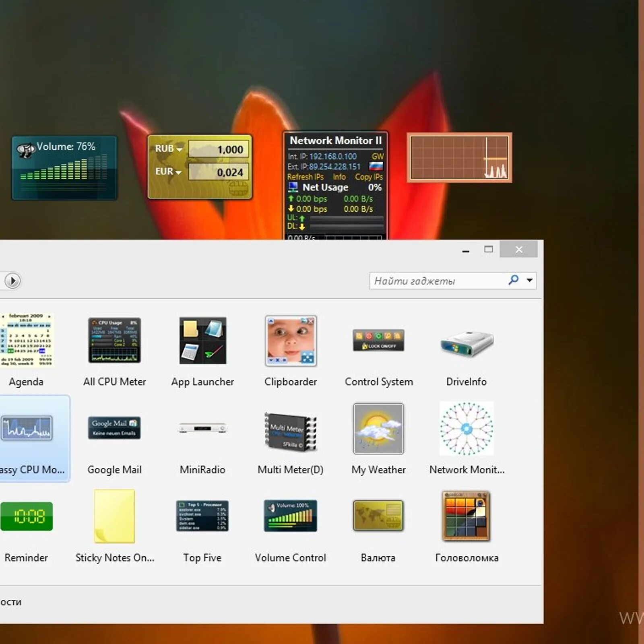644x644 pixels.
Task: Go to next gadget page arrow
Action: point(12,281)
